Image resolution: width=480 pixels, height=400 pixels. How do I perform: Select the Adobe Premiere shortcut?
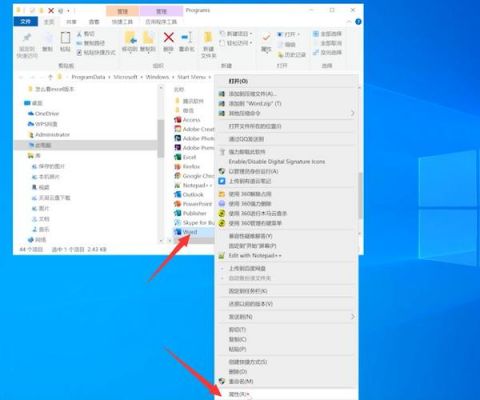click(x=194, y=148)
